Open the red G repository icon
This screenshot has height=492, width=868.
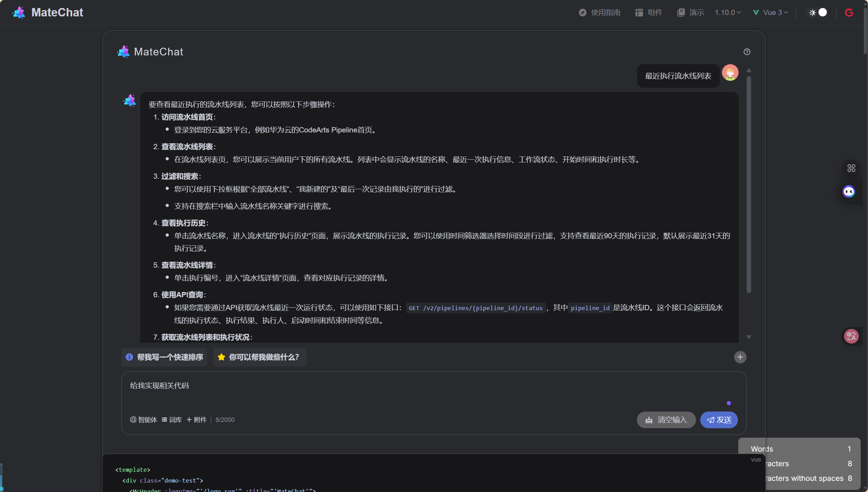pos(849,13)
